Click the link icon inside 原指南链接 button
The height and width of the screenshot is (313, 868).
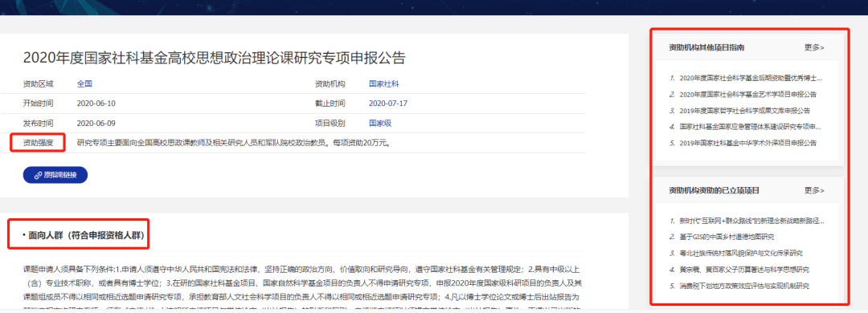pyautogui.click(x=39, y=175)
